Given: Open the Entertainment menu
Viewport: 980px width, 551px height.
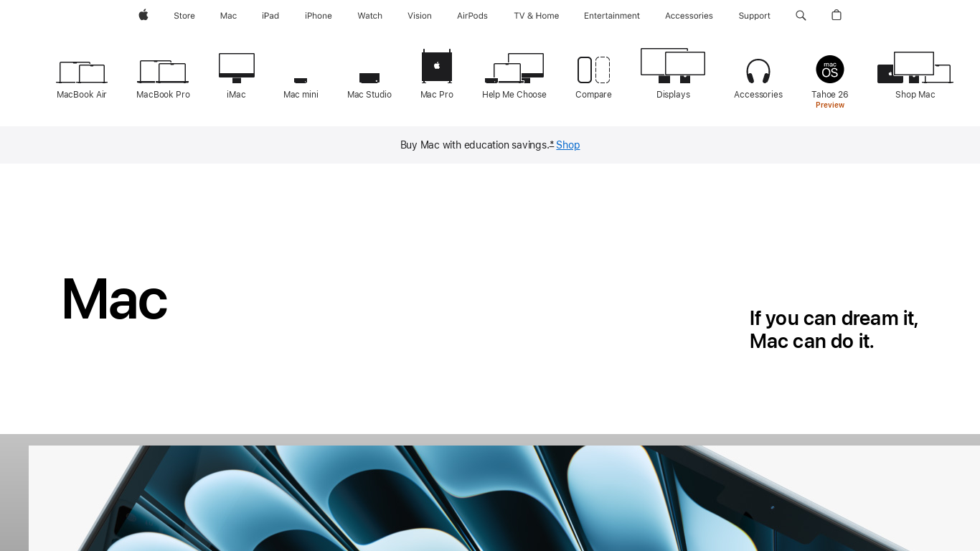Looking at the screenshot, I should (x=612, y=16).
